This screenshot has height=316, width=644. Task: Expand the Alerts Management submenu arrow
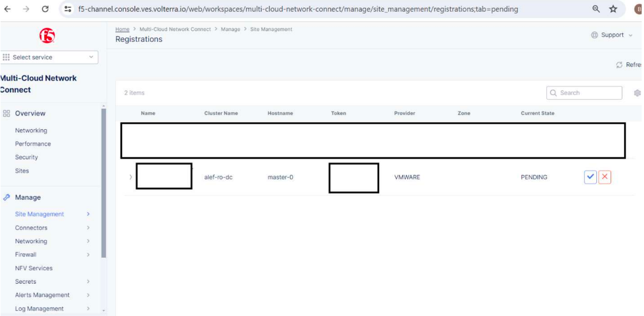(x=88, y=295)
